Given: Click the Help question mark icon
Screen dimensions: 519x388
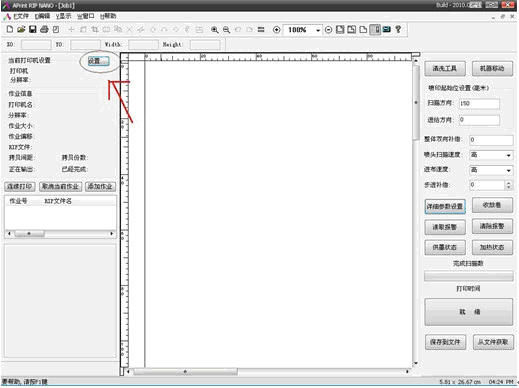Looking at the screenshot, I should click(398, 29).
